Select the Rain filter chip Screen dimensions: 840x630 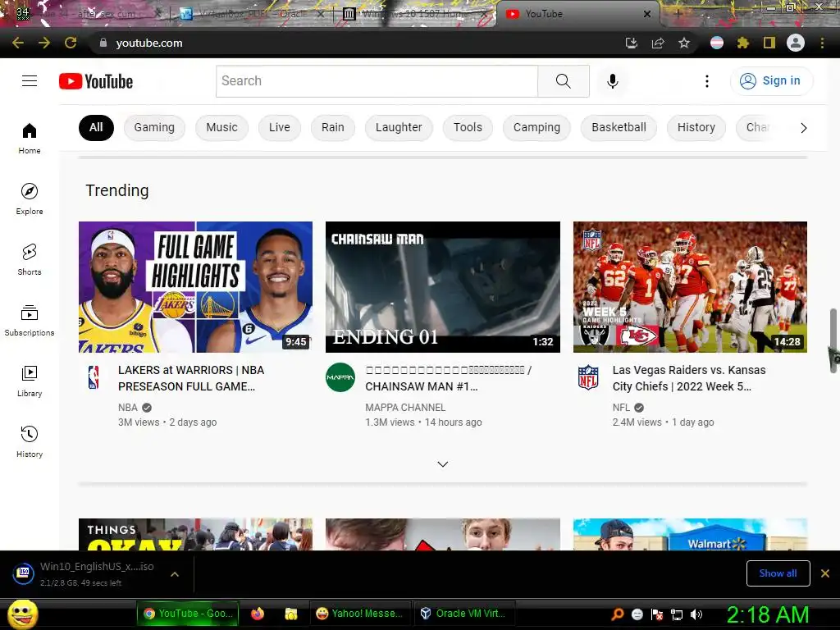(x=333, y=127)
